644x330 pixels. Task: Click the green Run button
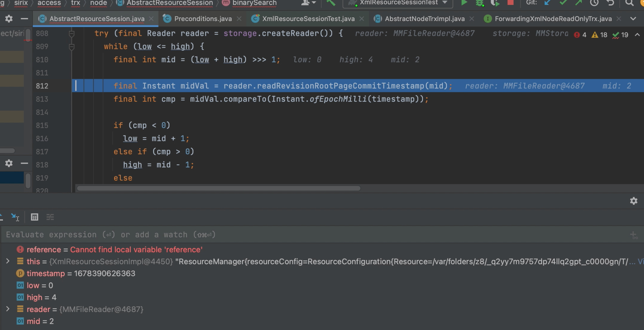pos(464,3)
